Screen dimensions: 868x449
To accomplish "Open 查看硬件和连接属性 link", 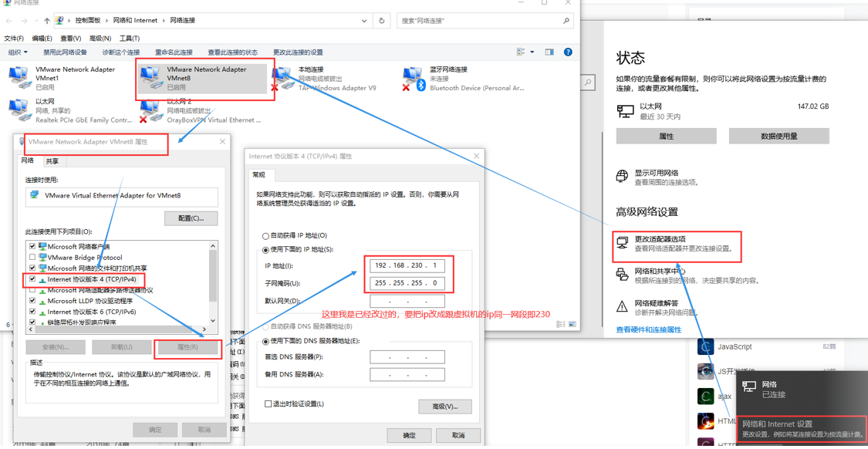I will tap(649, 330).
